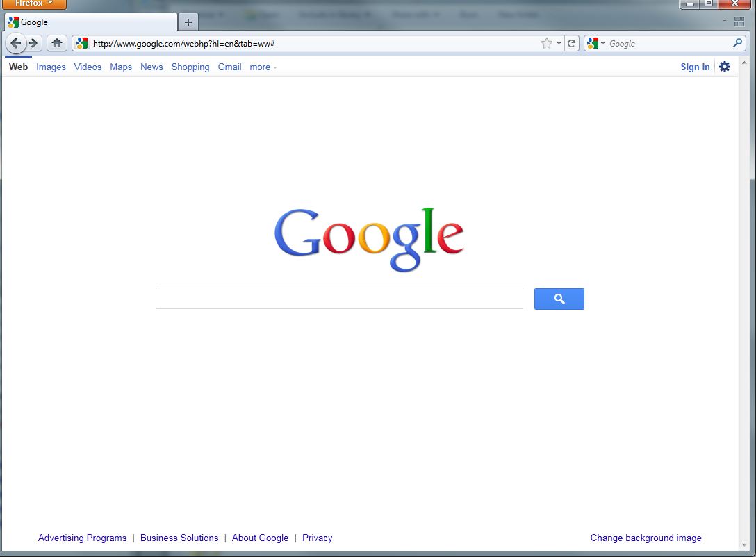Select the Google browser tab
This screenshot has width=756, height=557.
[x=91, y=22]
